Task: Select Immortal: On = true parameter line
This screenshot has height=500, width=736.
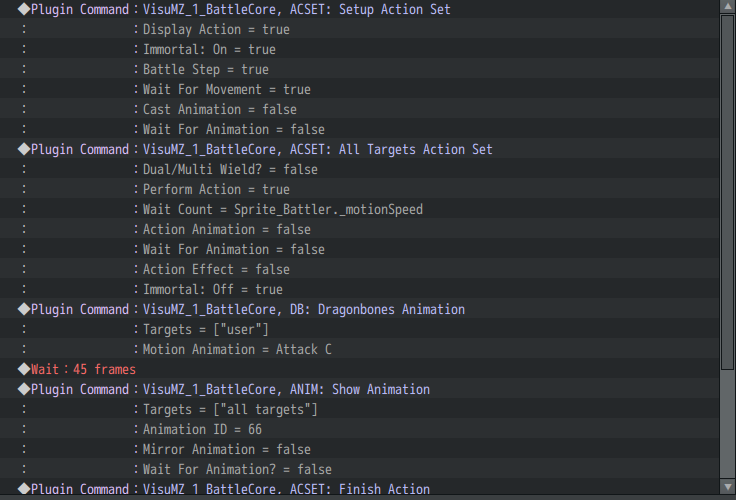Action: (209, 50)
